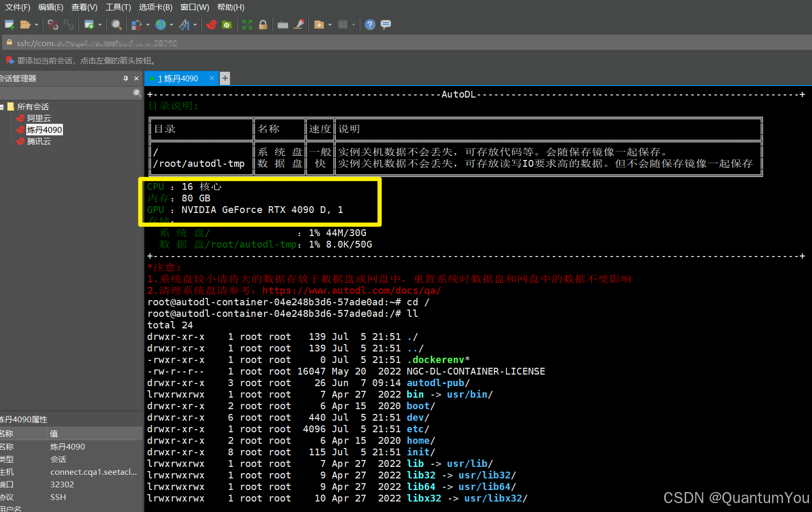Close the session manager panel
Screen dimensions: 812x512
[x=136, y=79]
